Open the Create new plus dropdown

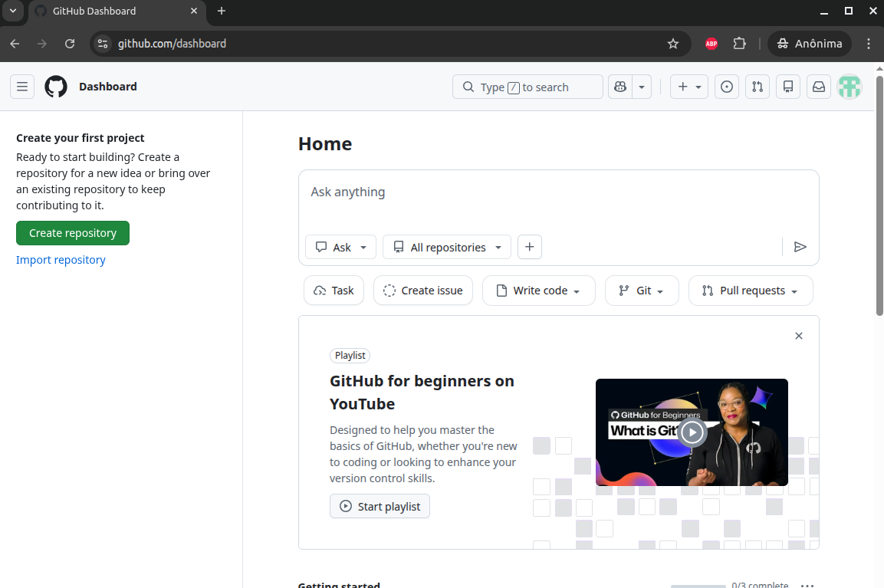689,87
